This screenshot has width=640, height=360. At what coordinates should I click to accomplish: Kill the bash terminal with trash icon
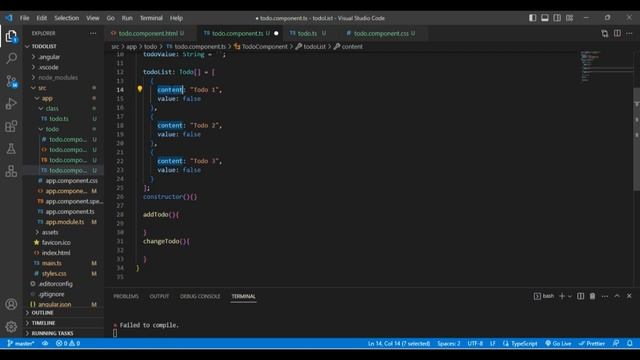pyautogui.click(x=592, y=296)
